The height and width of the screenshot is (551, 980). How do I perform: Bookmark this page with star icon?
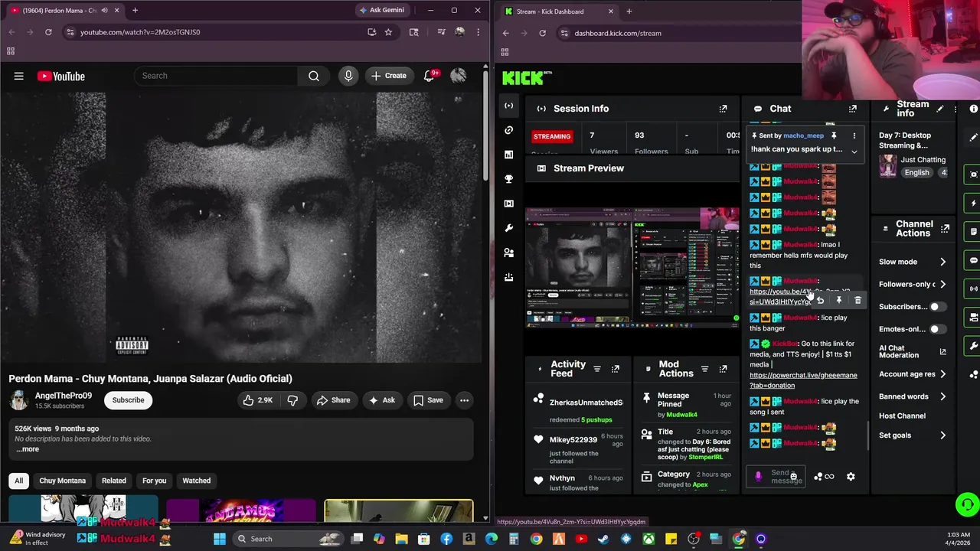388,32
